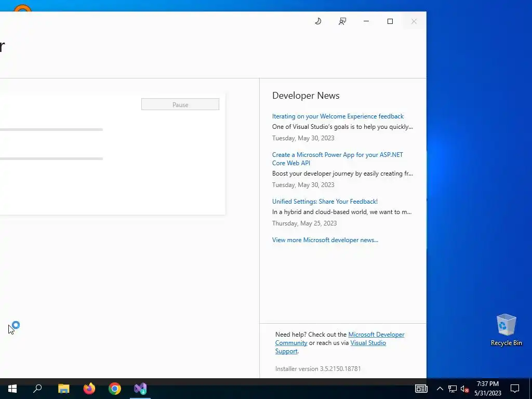Viewport: 532px width, 399px height.
Task: Open the Windows Start menu
Action: point(12,389)
